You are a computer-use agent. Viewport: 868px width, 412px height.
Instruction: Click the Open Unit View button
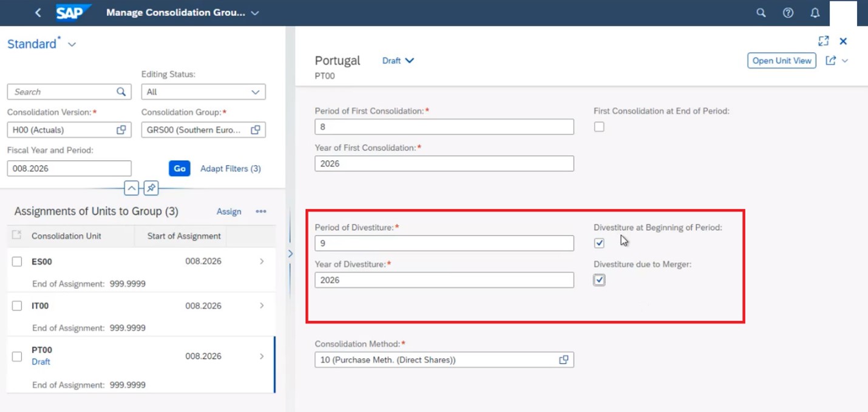pos(782,61)
